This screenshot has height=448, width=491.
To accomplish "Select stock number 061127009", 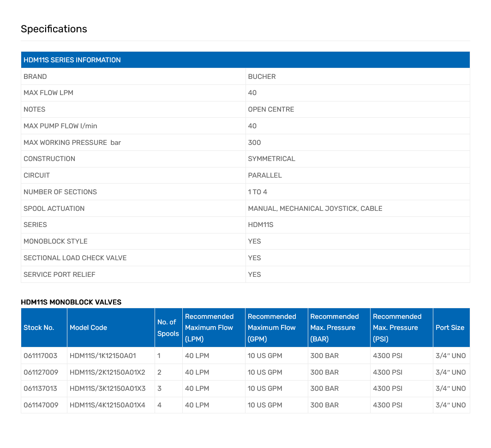I will (x=41, y=372).
